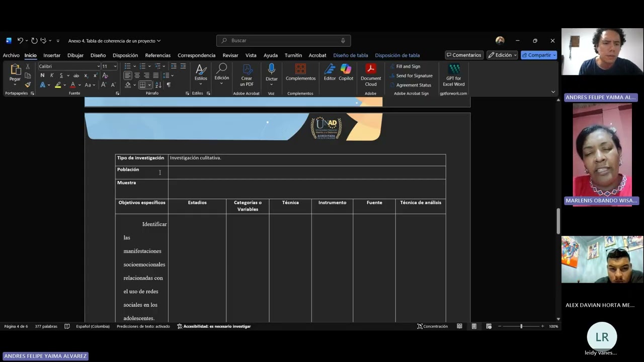Click the Undo arrow in title bar

tap(20, 41)
